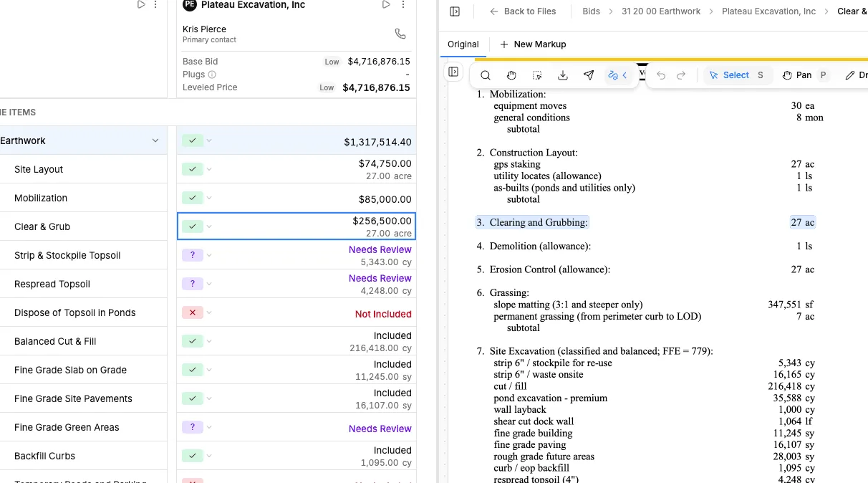
Task: Click the play arrow icon on Plateau Excavation card
Action: pyautogui.click(x=386, y=5)
